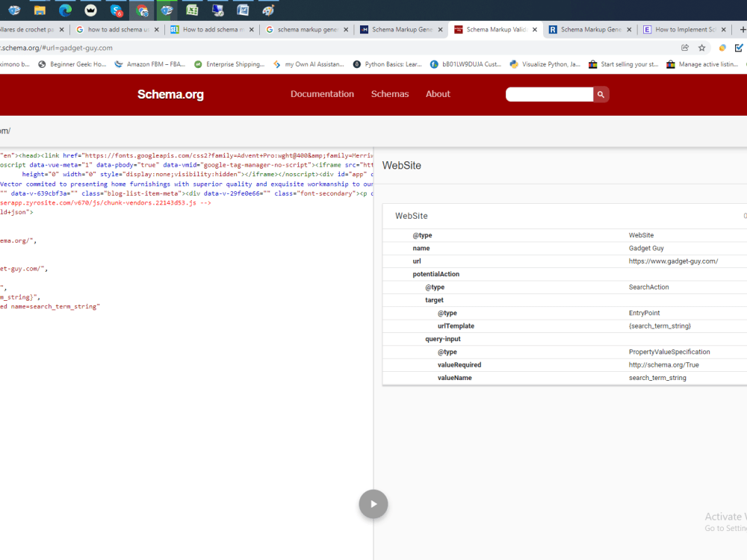Viewport: 747px width, 560px height.
Task: Open Skype from the taskbar
Action: [117, 10]
